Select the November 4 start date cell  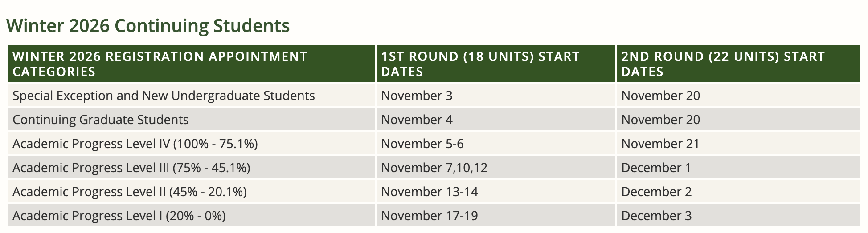pos(417,120)
